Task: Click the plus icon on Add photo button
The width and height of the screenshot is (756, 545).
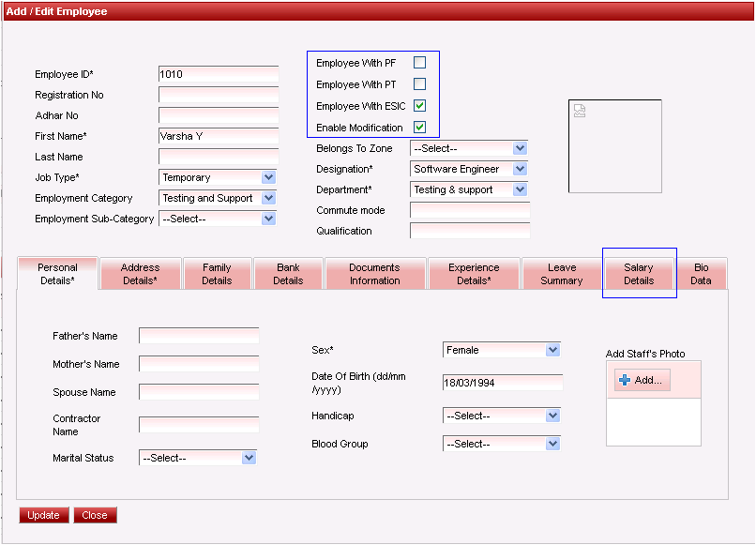Action: coord(625,380)
